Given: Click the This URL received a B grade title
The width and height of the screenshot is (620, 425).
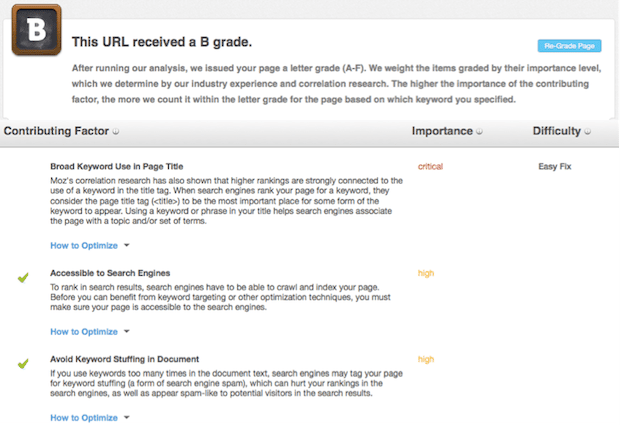Looking at the screenshot, I should click(x=162, y=45).
